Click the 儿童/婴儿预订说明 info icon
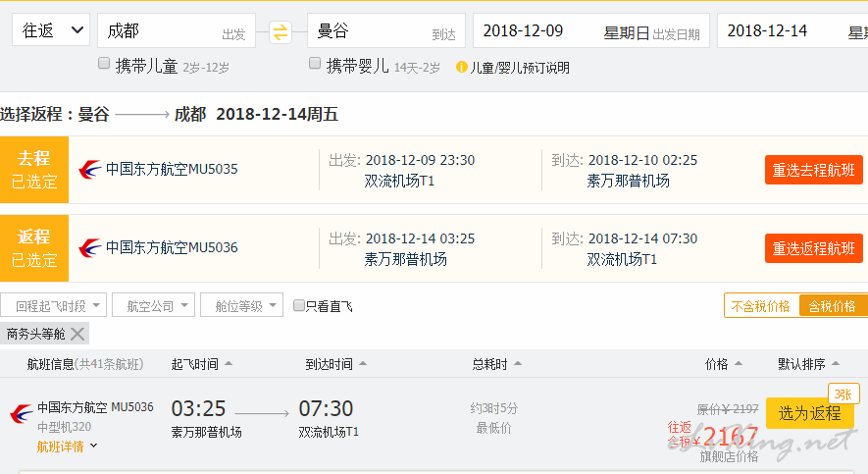The height and width of the screenshot is (474, 868). pos(462,68)
